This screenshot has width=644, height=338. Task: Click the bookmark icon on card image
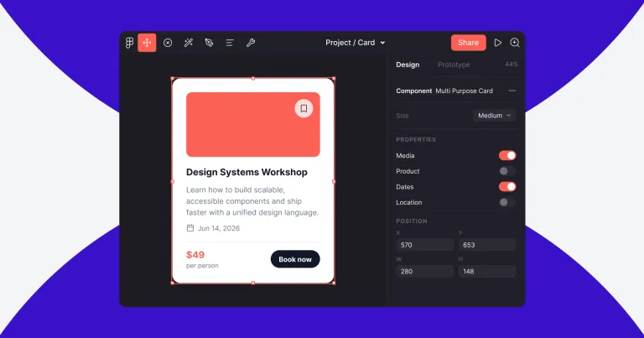(x=304, y=108)
